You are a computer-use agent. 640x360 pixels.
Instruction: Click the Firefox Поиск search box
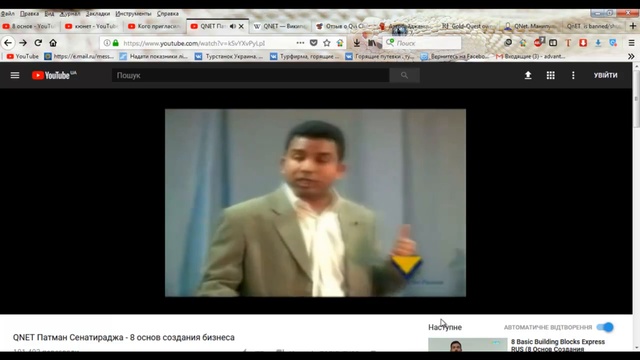coord(423,43)
